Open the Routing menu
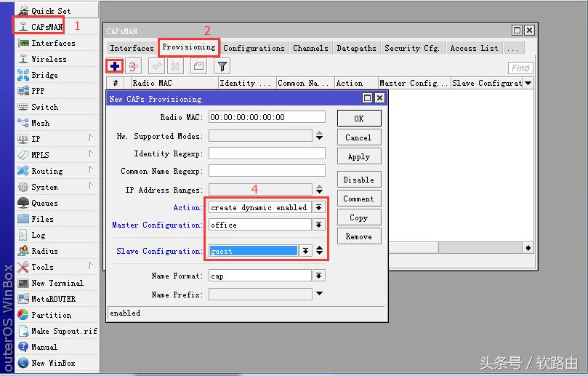Image resolution: width=588 pixels, height=376 pixels. [x=57, y=171]
